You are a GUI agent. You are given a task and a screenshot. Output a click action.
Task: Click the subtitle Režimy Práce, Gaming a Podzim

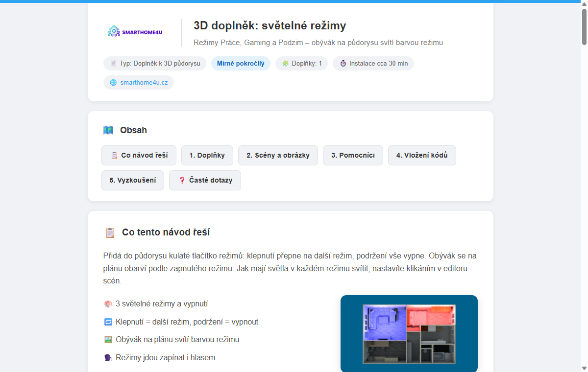(x=318, y=43)
